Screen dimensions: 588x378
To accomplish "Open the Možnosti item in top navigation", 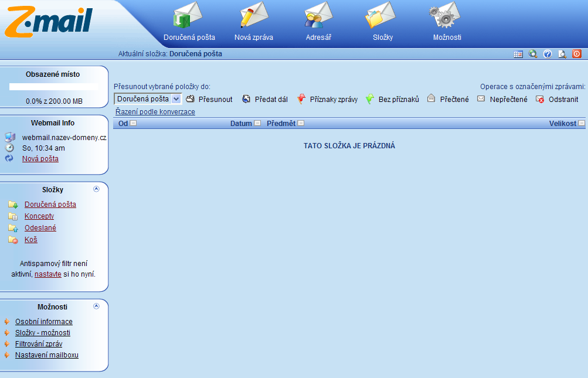I will [447, 22].
